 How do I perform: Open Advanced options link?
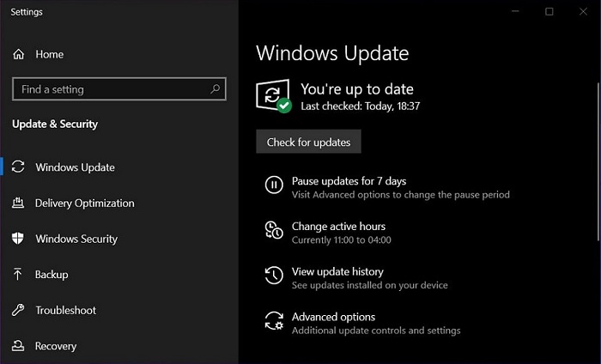(x=333, y=317)
